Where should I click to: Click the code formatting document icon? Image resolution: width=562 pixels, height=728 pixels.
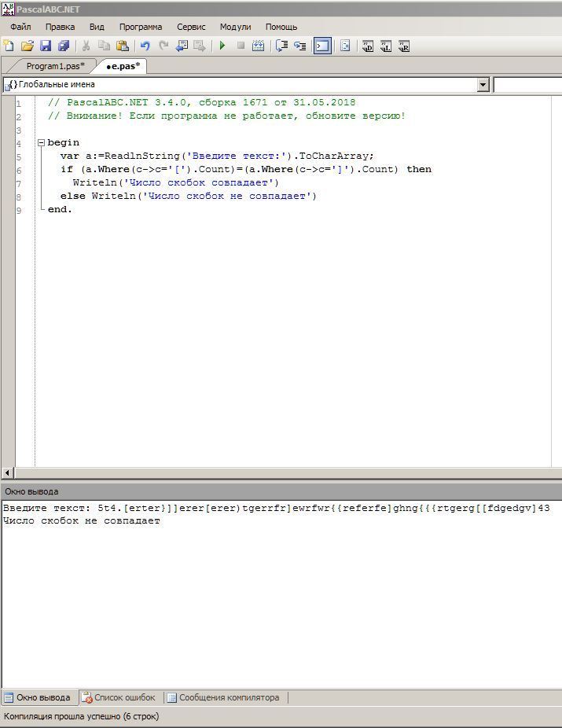click(345, 46)
